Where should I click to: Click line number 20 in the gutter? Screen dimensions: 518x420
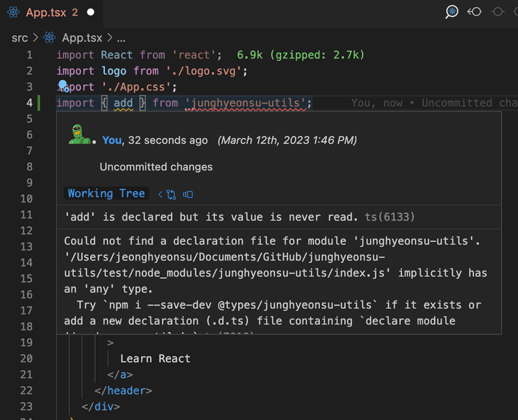click(27, 359)
